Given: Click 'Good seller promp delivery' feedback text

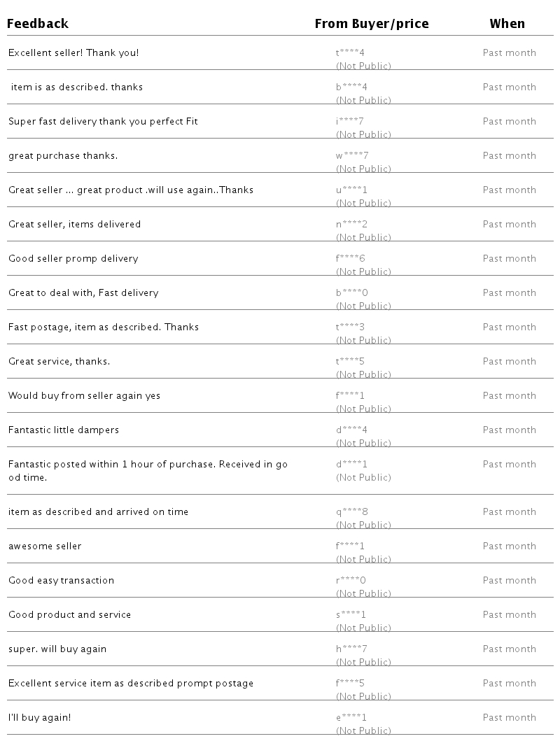Looking at the screenshot, I should click(x=73, y=258).
